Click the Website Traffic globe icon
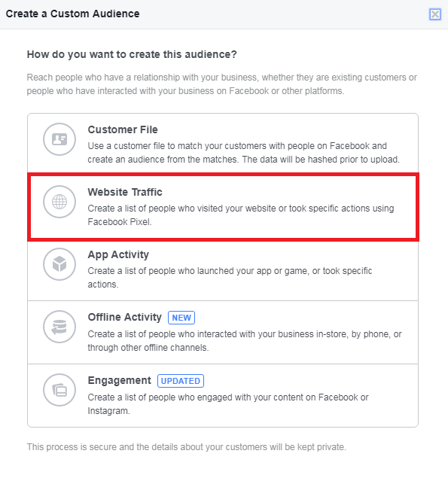Image resolution: width=448 pixels, height=478 pixels. [59, 202]
